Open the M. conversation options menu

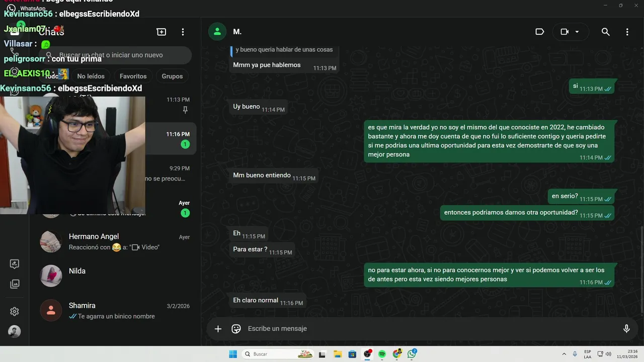(x=627, y=32)
